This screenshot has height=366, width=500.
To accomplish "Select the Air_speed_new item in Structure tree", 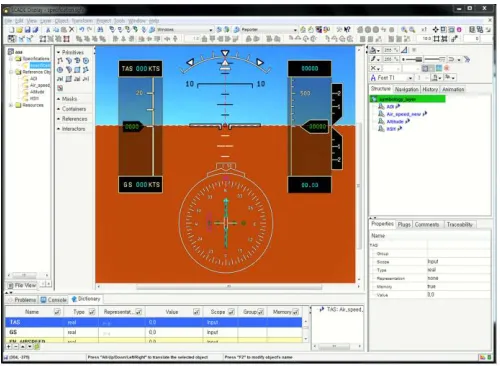I will tap(403, 114).
